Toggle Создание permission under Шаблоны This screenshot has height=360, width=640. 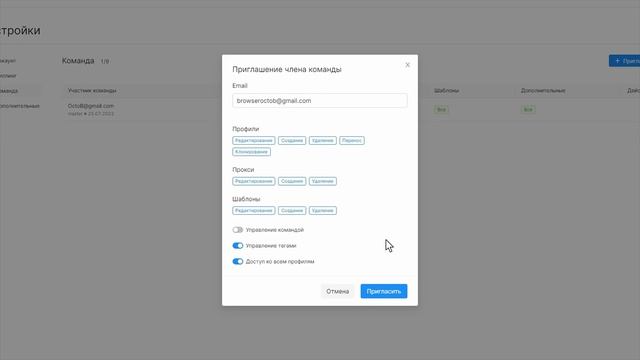click(292, 211)
